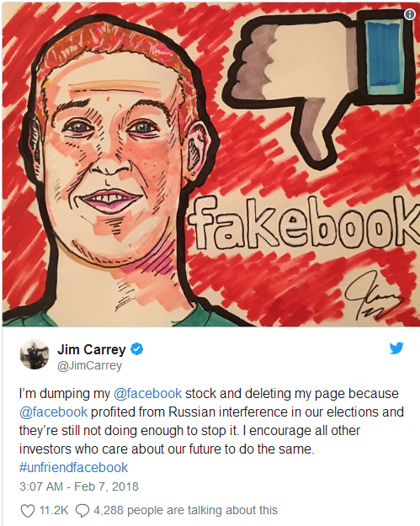This screenshot has width=420, height=526.
Task: Click the blue verified badge
Action: (x=137, y=349)
